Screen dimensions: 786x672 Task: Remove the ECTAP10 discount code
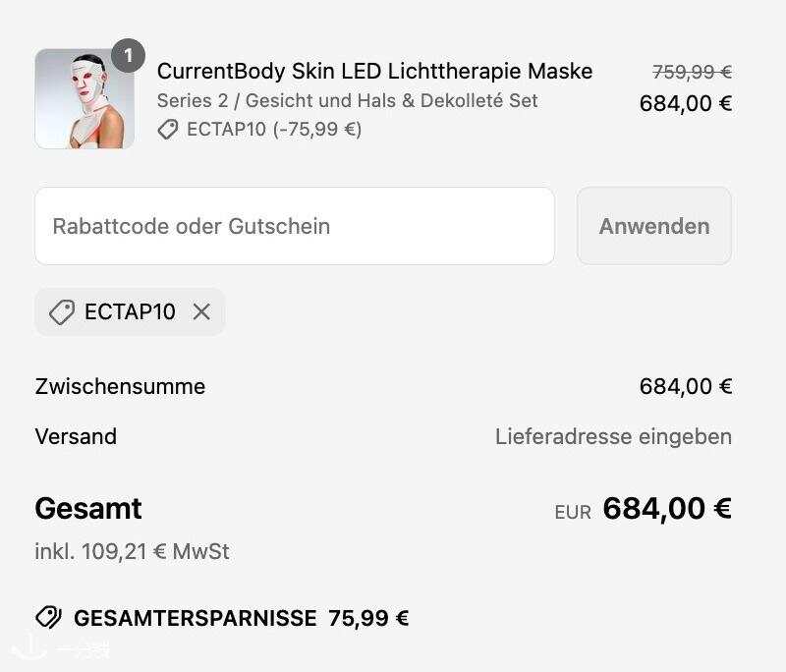coord(201,311)
